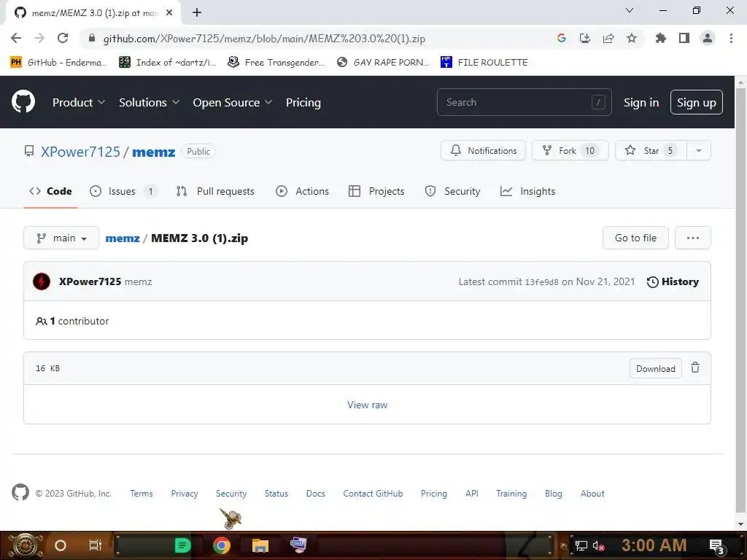747x560 pixels.
Task: Open the memz repository name link
Action: click(x=153, y=152)
